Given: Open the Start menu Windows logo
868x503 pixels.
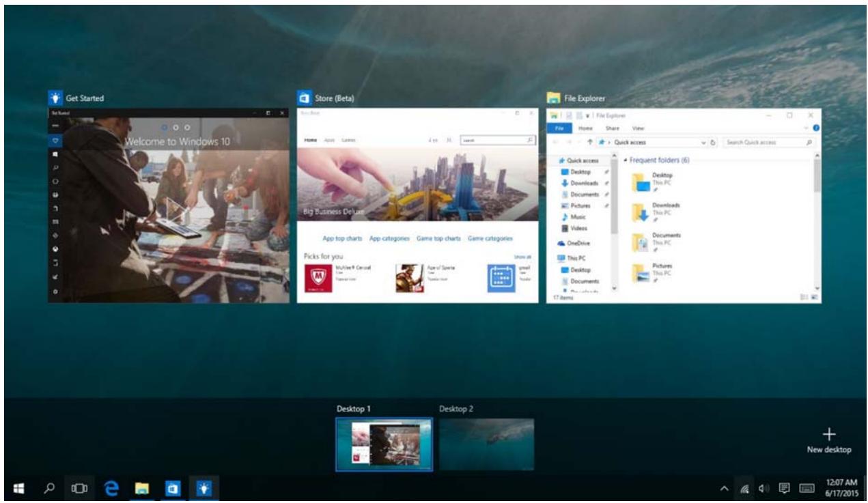Looking at the screenshot, I should pyautogui.click(x=18, y=489).
